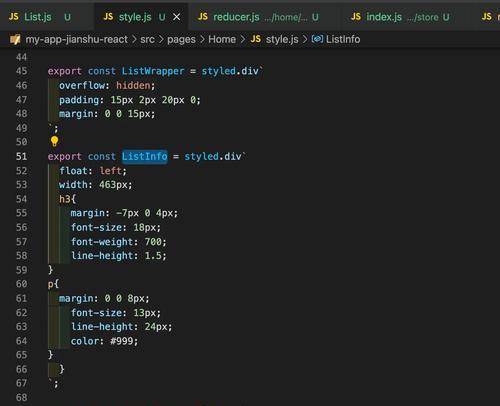The width and height of the screenshot is (500, 406).
Task: Click line number 51 in the gutter
Action: pos(21,156)
